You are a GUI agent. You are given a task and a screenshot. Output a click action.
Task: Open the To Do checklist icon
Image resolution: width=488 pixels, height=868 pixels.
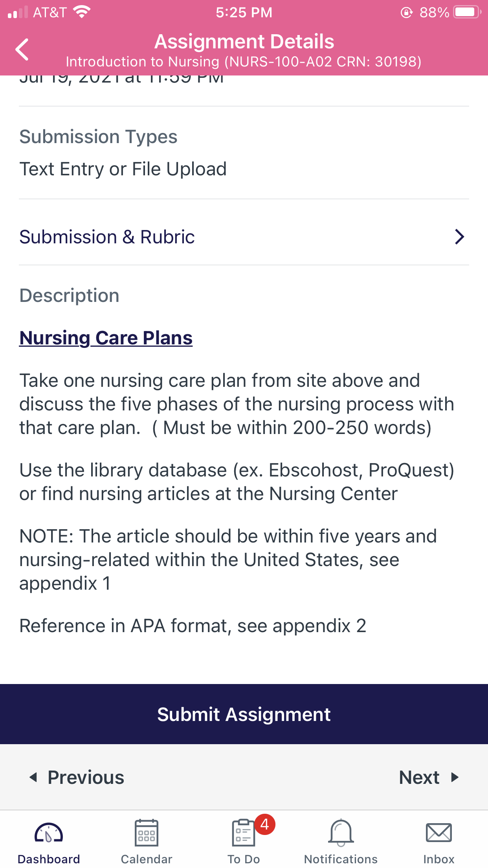coord(244,833)
